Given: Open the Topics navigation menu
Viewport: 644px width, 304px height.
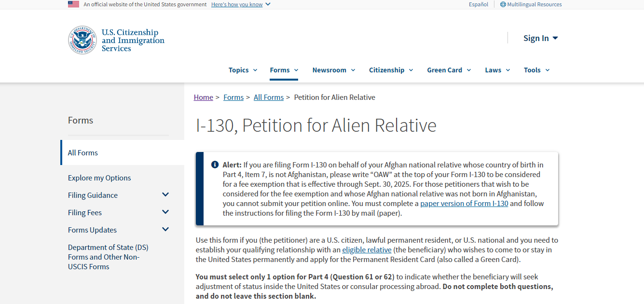Looking at the screenshot, I should [243, 70].
